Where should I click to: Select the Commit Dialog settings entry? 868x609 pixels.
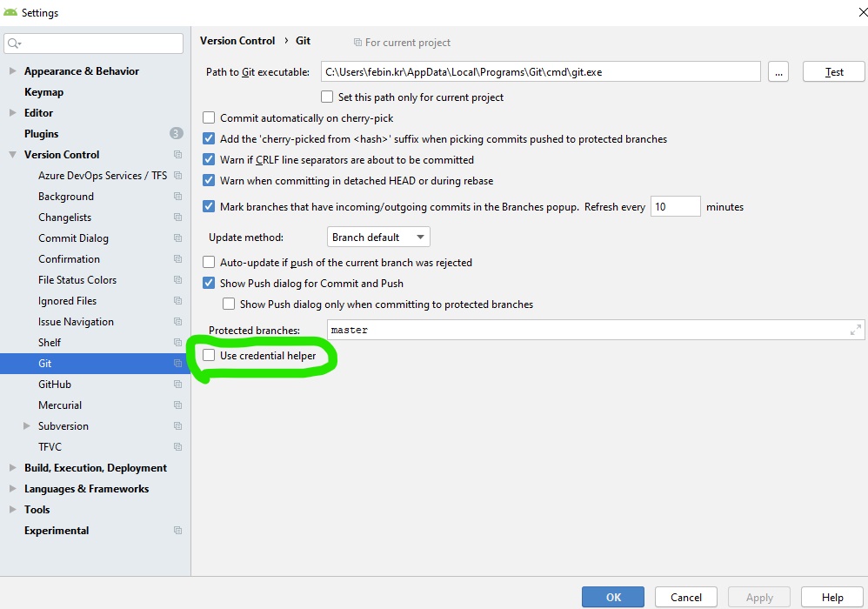coord(73,238)
